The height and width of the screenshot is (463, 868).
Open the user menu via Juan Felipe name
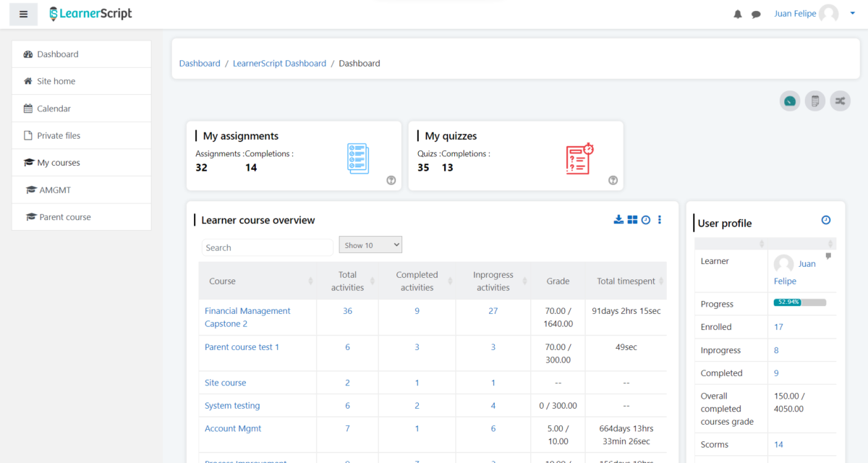[x=795, y=14]
